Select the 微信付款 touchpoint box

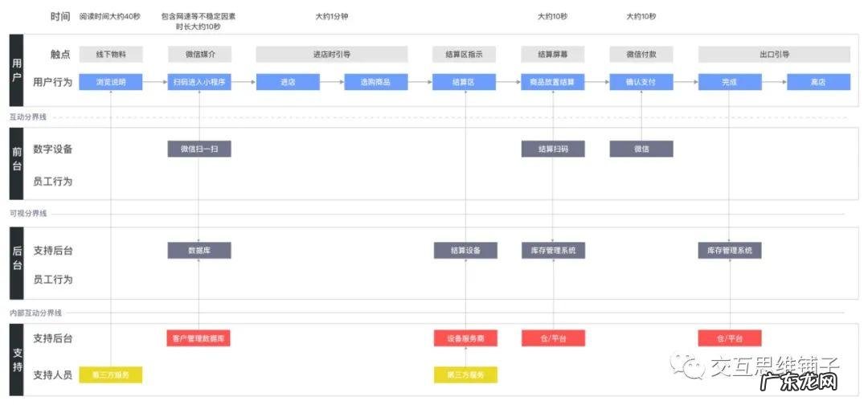click(641, 55)
